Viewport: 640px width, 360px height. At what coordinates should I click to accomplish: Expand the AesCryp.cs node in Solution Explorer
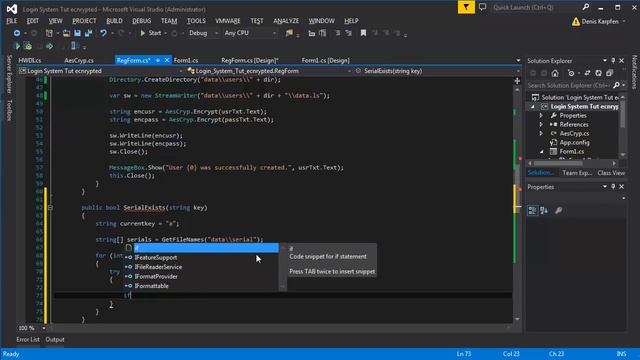(x=541, y=133)
